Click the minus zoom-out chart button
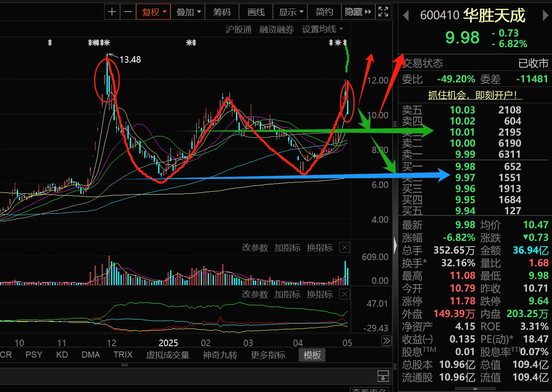This screenshot has height=392, width=552. coord(128,12)
